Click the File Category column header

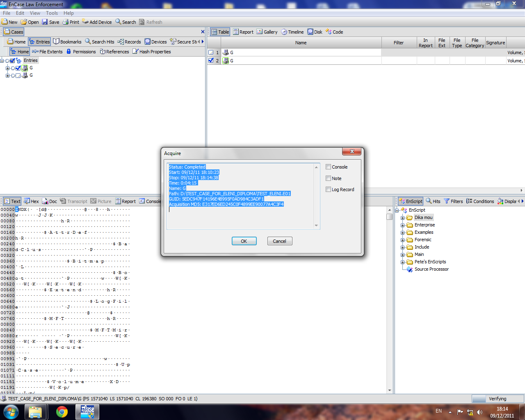coord(475,43)
